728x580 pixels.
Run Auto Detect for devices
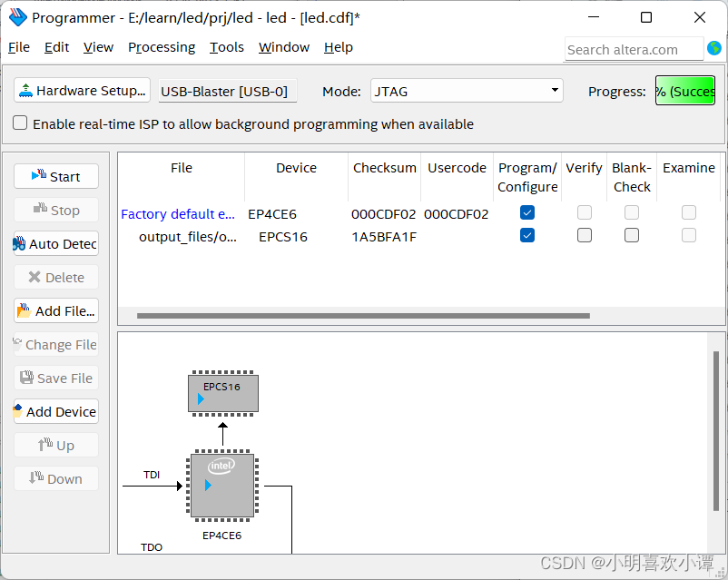point(56,243)
